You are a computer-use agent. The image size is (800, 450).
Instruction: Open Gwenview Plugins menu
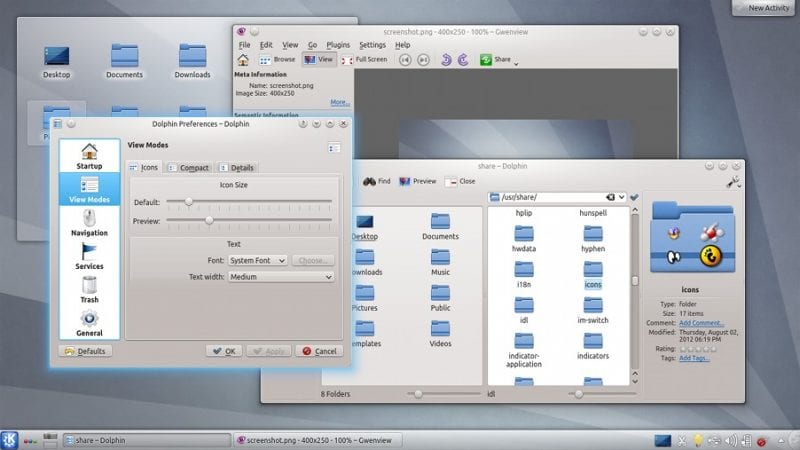[338, 45]
